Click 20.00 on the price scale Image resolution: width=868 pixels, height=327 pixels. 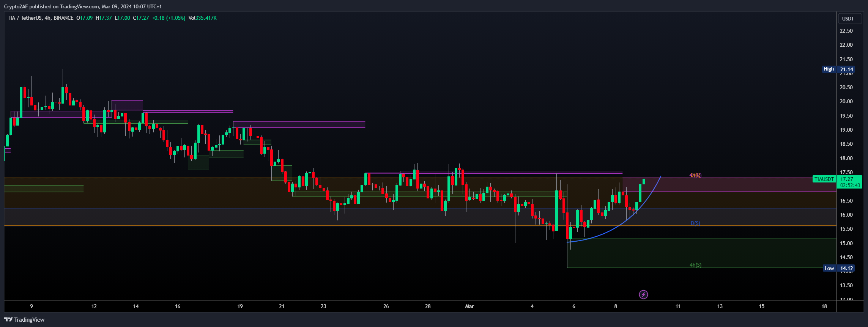(x=846, y=101)
